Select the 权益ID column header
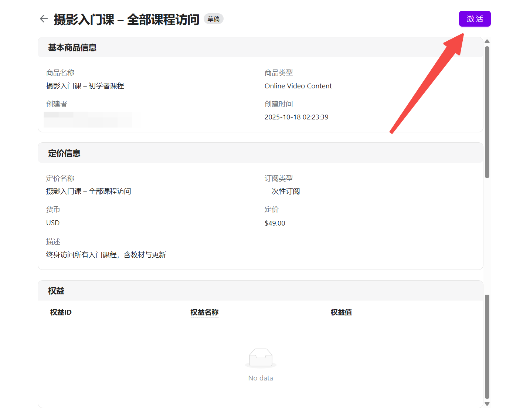This screenshot has height=420, width=513. pyautogui.click(x=61, y=312)
